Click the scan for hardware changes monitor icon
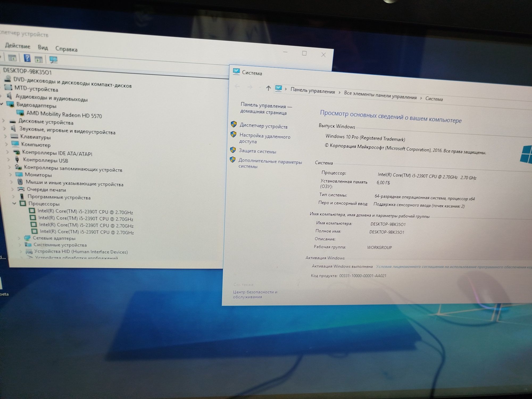The width and height of the screenshot is (532, 399). (x=54, y=60)
